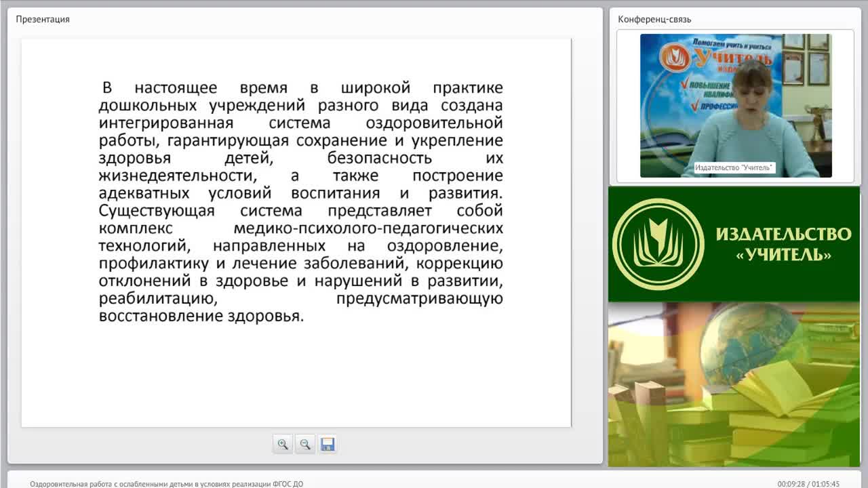Click the word "медико-психолого-педагогических" on the slide
Image resolution: width=868 pixels, height=488 pixels.
[x=368, y=228]
